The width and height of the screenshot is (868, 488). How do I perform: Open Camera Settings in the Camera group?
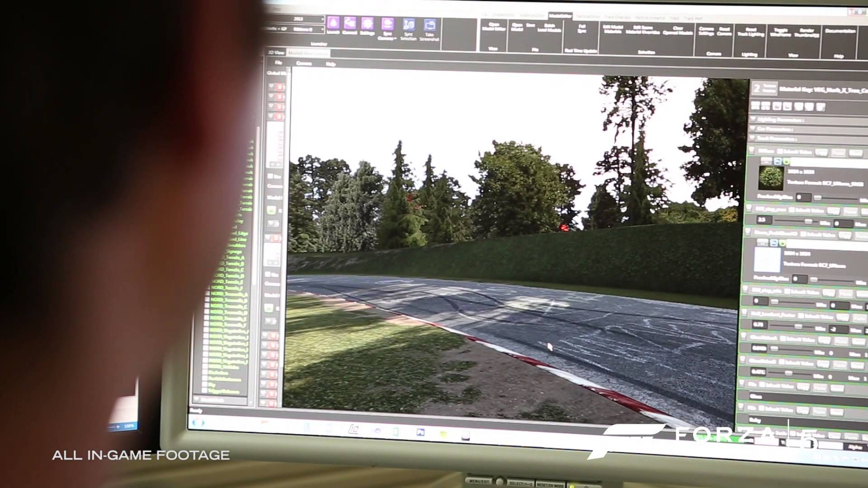point(706,31)
